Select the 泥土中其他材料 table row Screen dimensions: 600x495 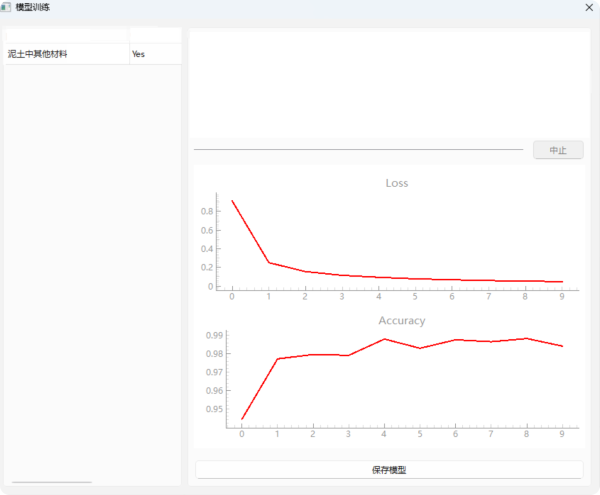pyautogui.click(x=66, y=54)
